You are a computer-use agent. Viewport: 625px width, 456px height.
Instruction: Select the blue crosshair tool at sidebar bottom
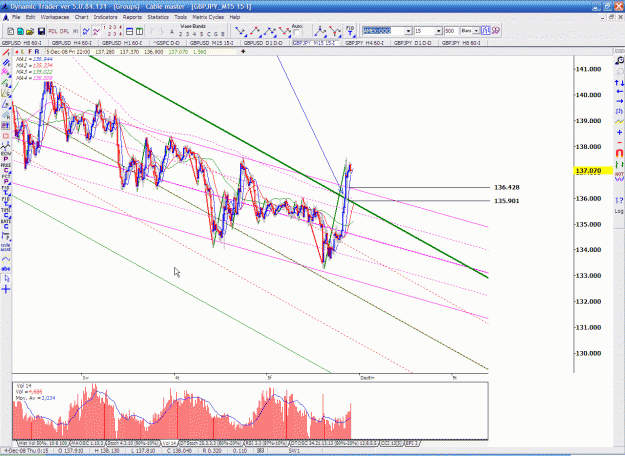6,289
